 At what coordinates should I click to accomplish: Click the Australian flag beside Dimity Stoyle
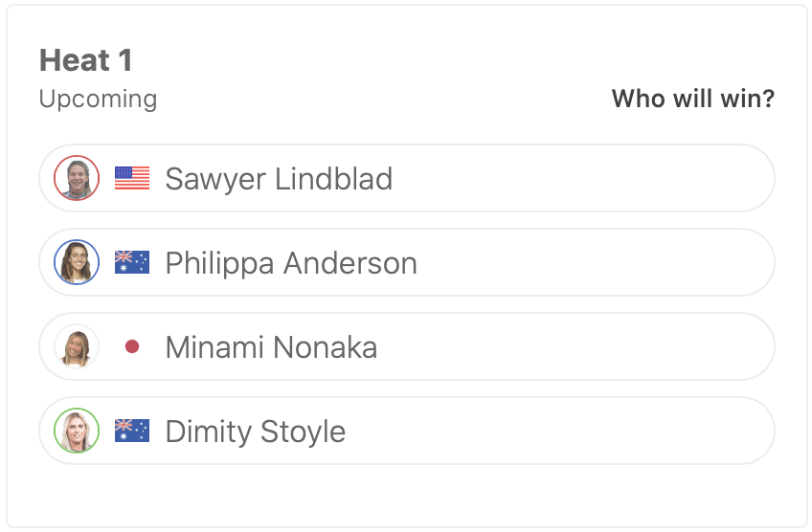coord(132,431)
